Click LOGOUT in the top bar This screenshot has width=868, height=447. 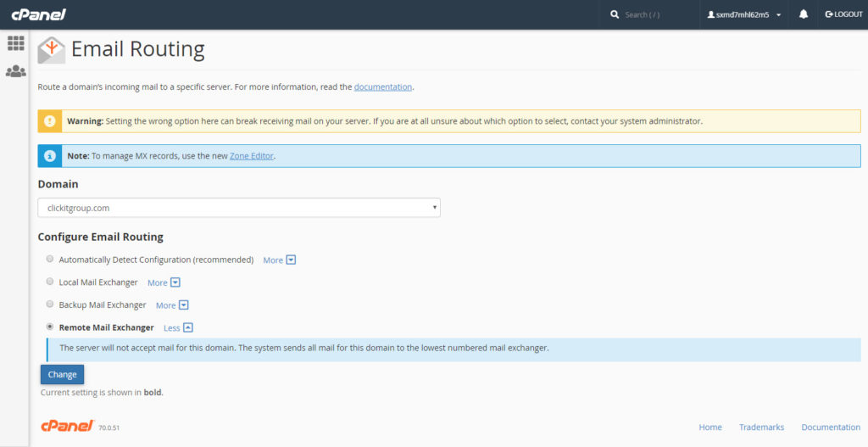pyautogui.click(x=843, y=14)
